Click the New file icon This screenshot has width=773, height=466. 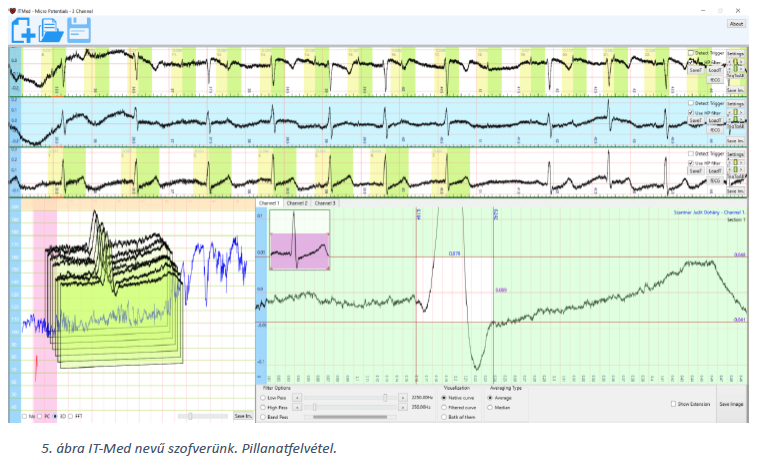coord(23,30)
